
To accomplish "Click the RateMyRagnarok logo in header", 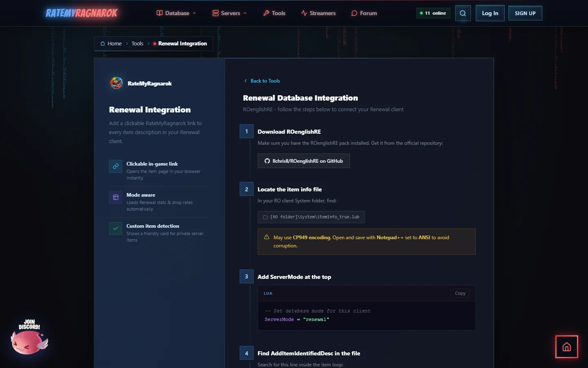I will [82, 13].
